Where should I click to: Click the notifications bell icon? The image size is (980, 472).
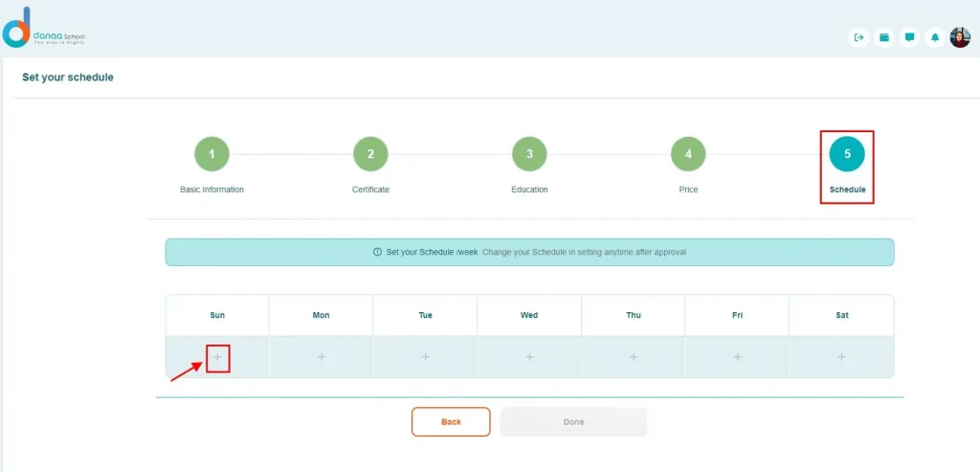(x=935, y=37)
